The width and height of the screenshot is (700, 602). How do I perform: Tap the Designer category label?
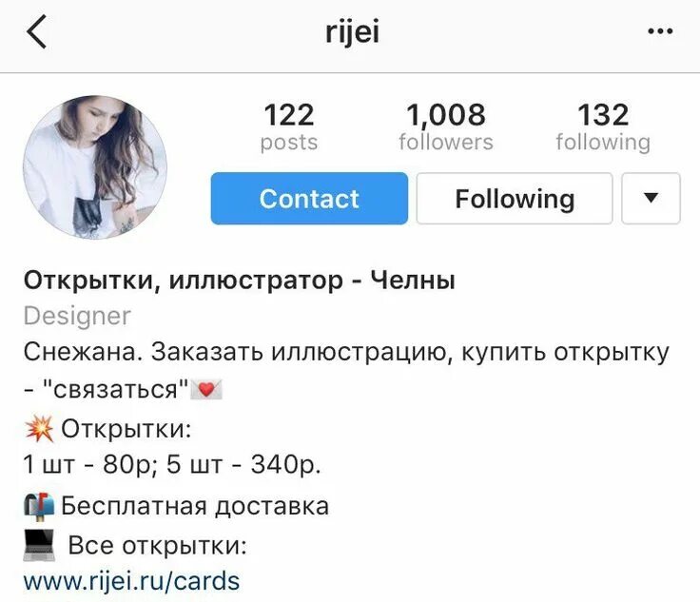[77, 316]
